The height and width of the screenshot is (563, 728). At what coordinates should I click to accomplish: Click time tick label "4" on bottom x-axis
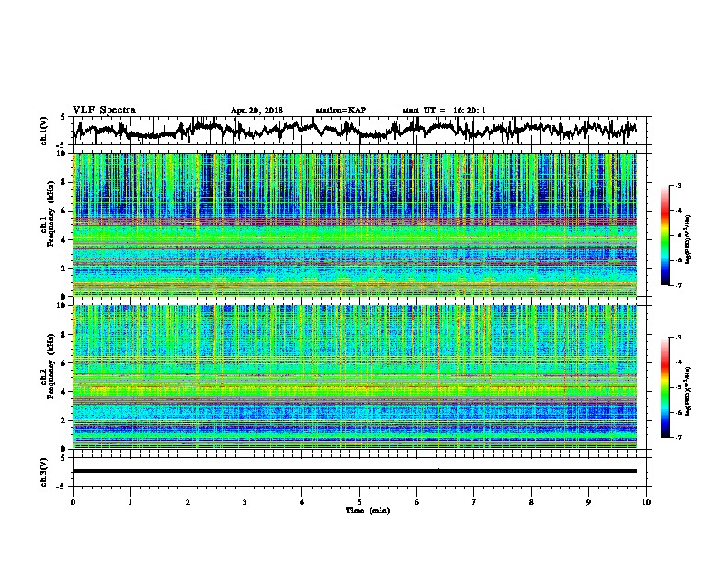pos(301,502)
